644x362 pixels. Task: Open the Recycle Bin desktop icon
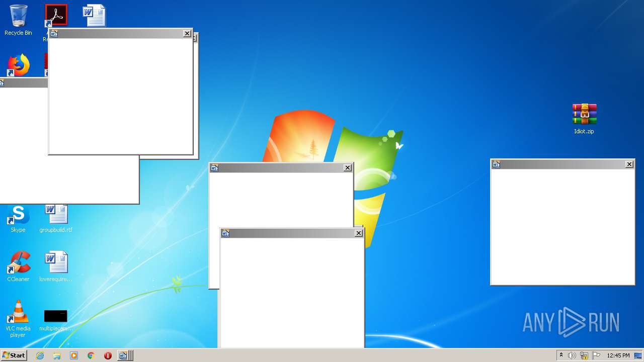coord(18,20)
